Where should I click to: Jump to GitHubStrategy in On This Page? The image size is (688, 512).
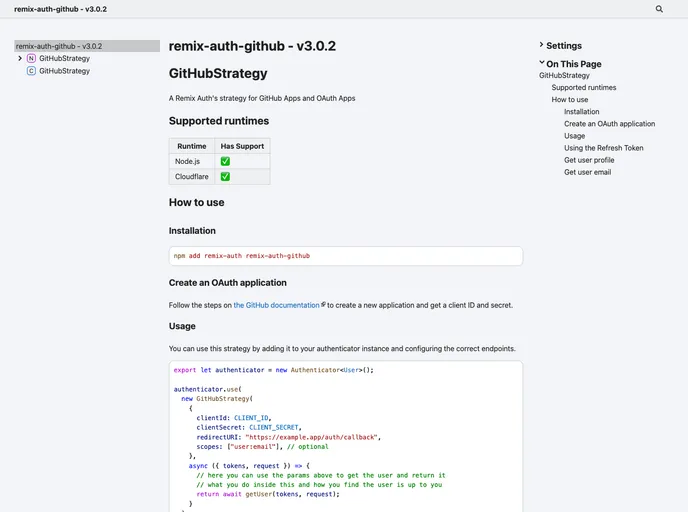(x=564, y=75)
